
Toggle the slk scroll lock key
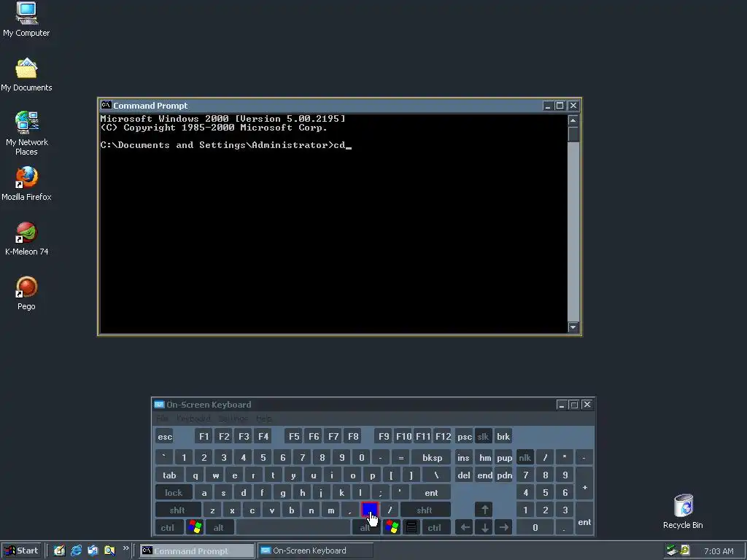coord(483,436)
